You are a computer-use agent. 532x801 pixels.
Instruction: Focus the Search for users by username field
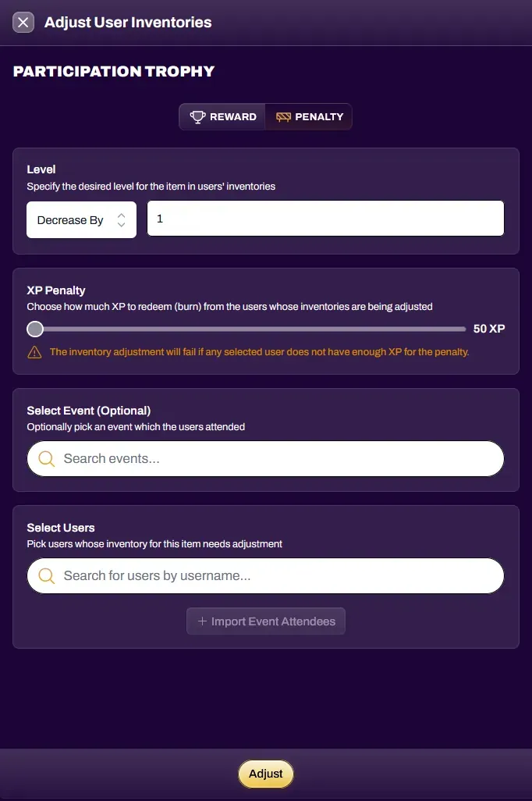[x=265, y=575]
